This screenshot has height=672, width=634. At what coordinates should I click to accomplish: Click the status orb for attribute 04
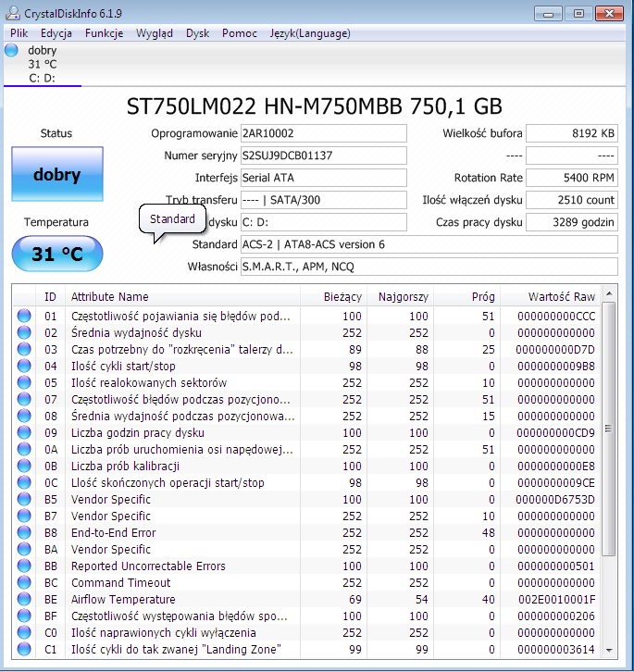tap(24, 366)
